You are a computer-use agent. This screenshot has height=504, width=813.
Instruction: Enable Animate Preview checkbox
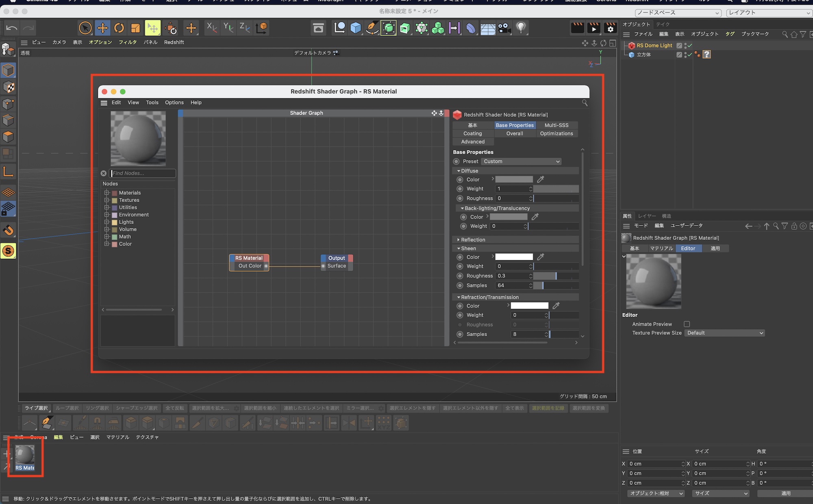[687, 324]
